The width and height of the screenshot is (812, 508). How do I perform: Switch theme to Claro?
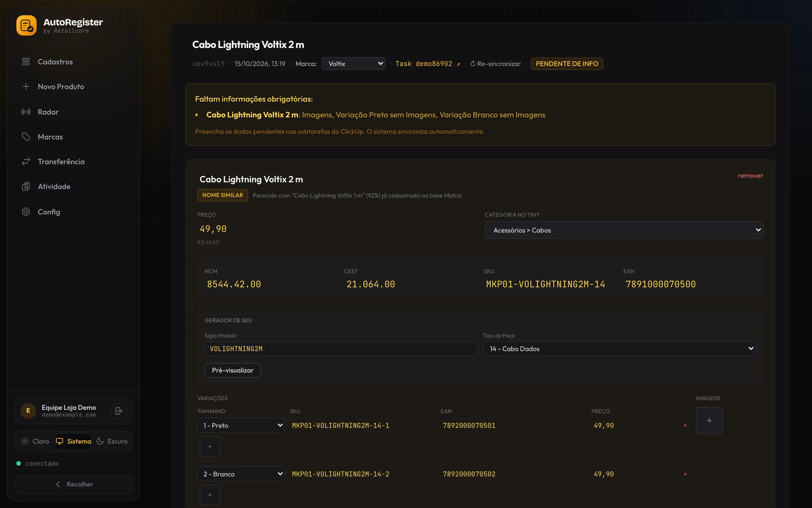(35, 441)
